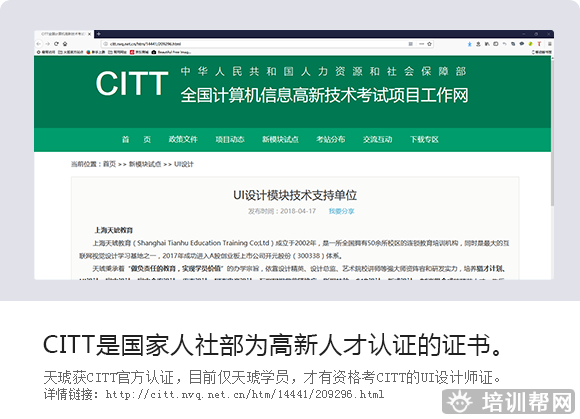Select the CITT page browser tab
580x419 pixels.
click(x=64, y=34)
